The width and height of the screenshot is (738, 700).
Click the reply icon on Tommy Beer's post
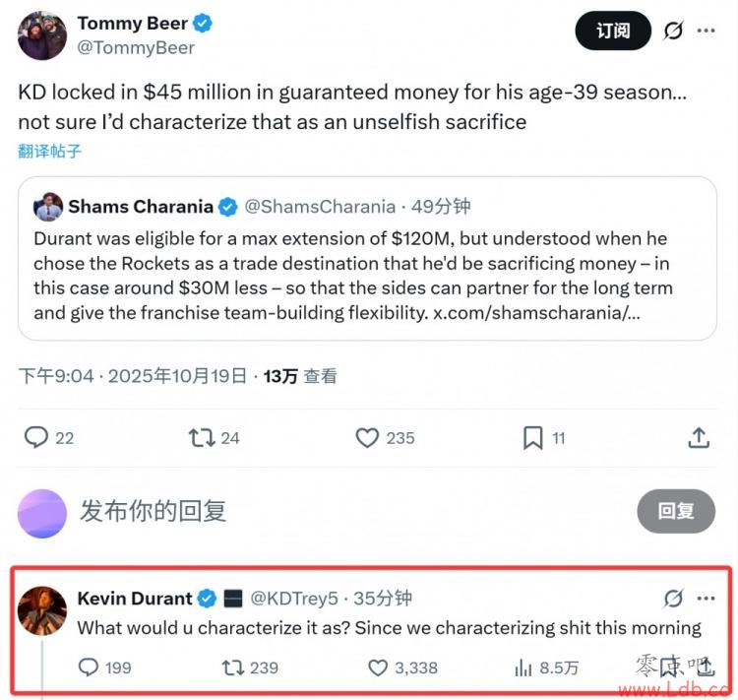pyautogui.click(x=36, y=437)
